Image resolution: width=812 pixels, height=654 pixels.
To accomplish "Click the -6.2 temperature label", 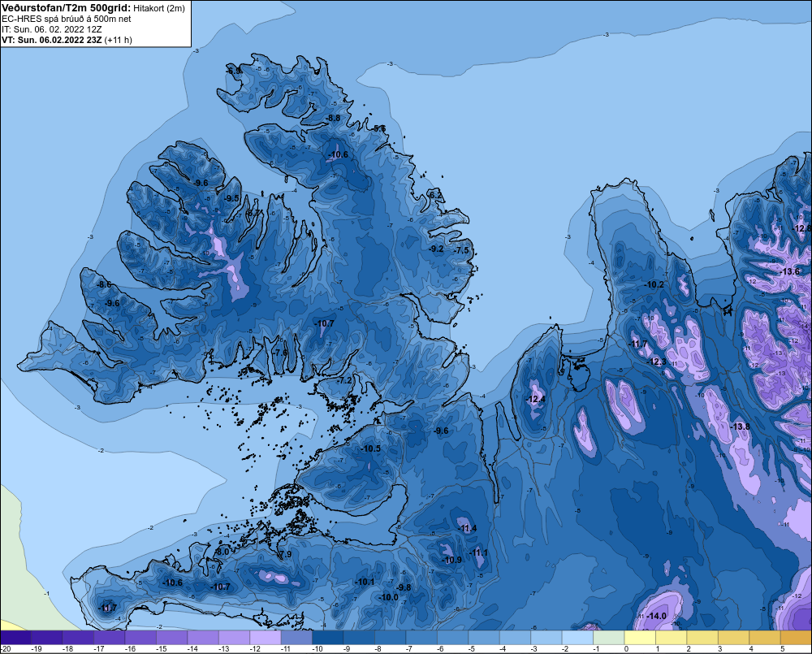I will [x=435, y=195].
